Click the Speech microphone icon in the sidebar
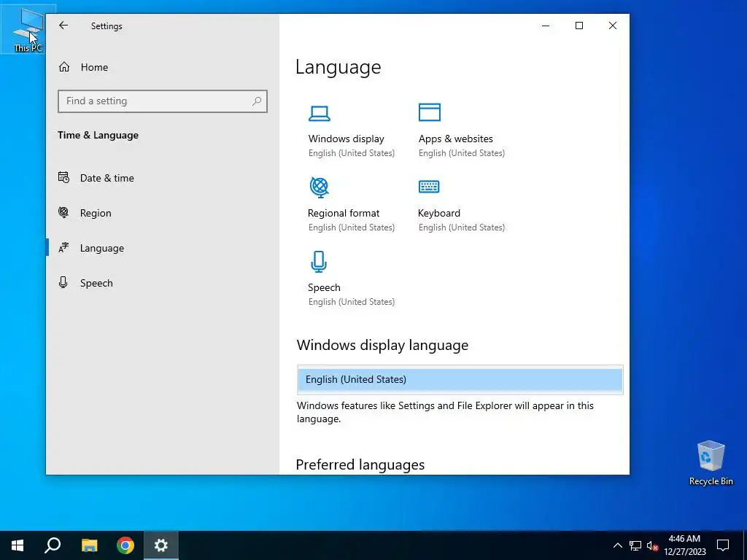 click(63, 282)
